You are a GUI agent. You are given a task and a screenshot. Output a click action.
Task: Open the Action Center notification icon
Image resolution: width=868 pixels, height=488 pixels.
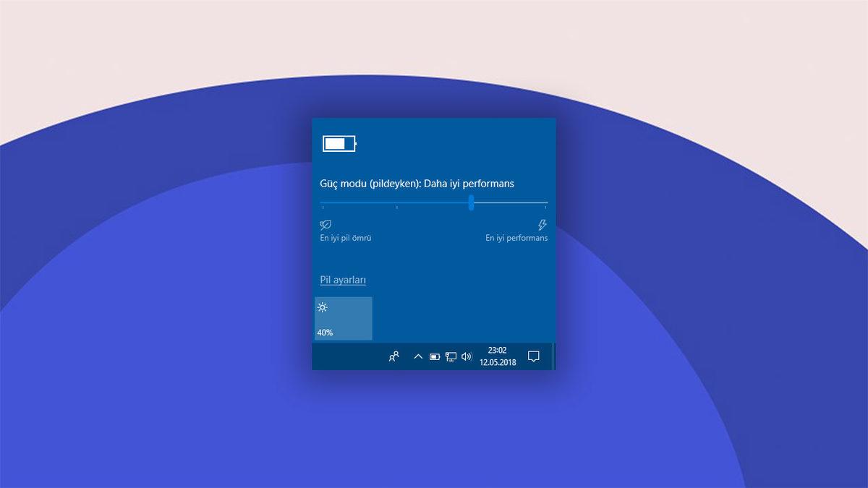pyautogui.click(x=534, y=356)
